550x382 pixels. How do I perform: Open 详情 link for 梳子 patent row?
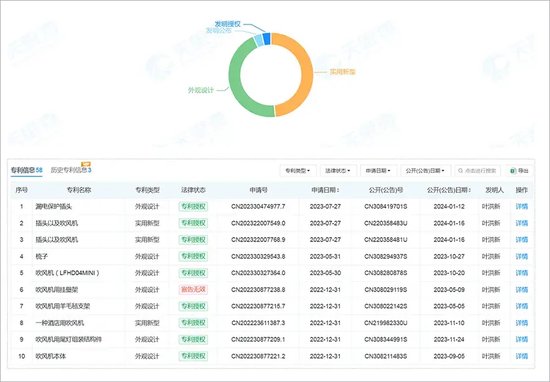[522, 256]
